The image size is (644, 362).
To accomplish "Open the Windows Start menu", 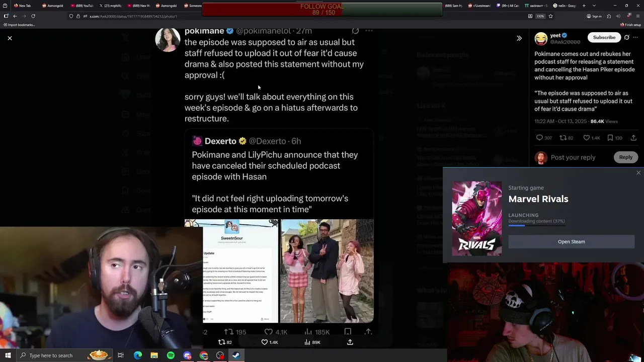I will click(x=8, y=355).
